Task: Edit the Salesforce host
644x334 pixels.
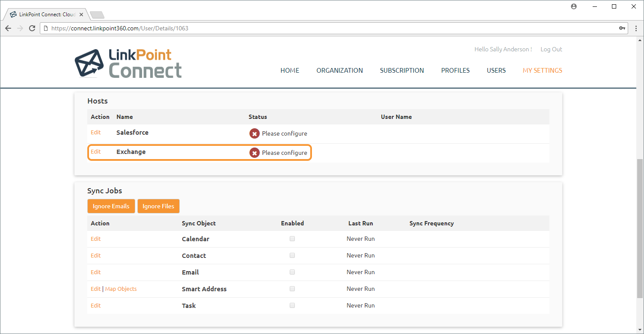Action: [x=95, y=133]
